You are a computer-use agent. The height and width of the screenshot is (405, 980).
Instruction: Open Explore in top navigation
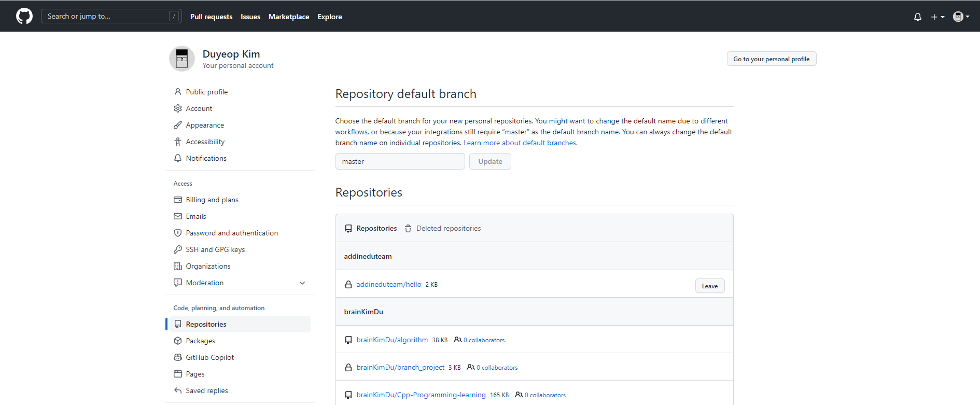pyautogui.click(x=330, y=17)
